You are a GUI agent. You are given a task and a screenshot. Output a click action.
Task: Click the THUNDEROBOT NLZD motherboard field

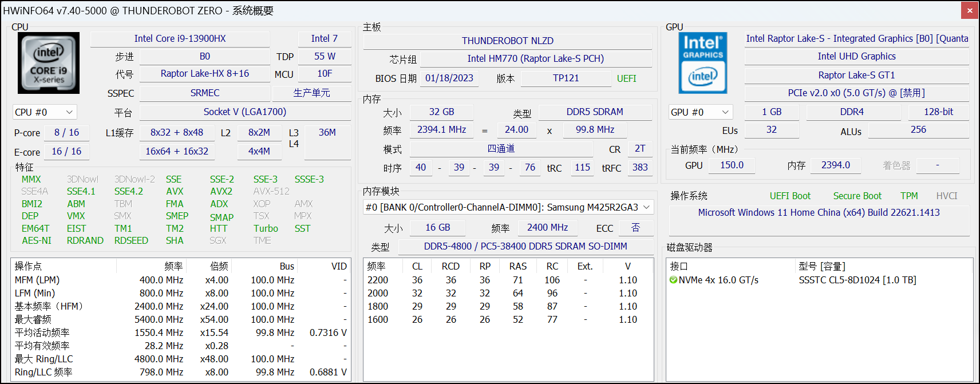(x=507, y=41)
